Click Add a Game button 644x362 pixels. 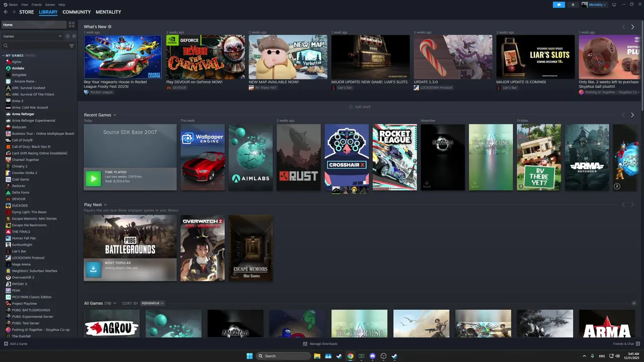[x=16, y=344]
